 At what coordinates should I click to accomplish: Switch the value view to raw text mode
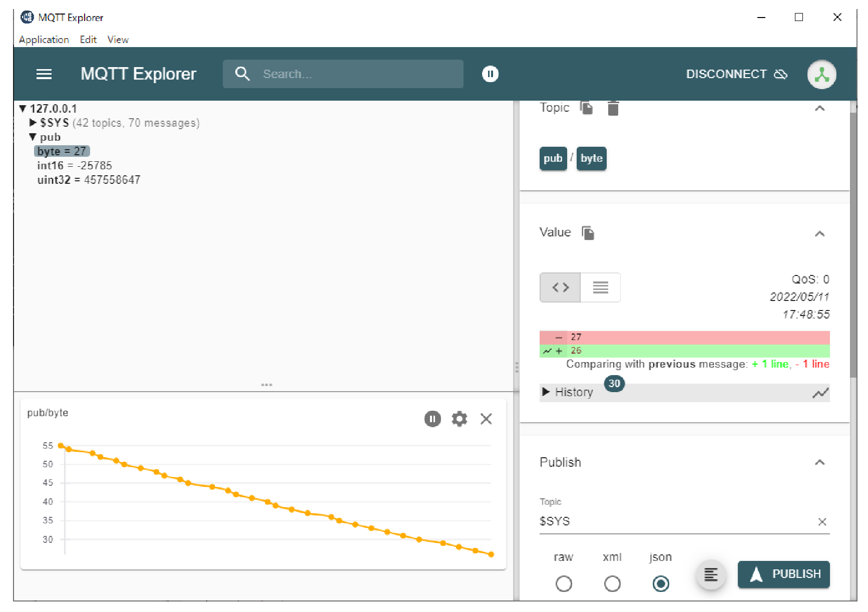600,287
